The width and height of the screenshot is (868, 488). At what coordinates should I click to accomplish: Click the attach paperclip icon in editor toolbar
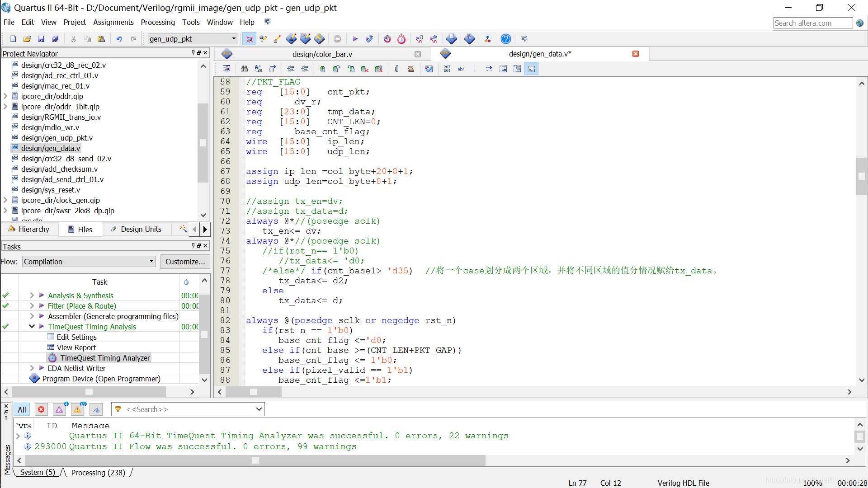coord(396,69)
